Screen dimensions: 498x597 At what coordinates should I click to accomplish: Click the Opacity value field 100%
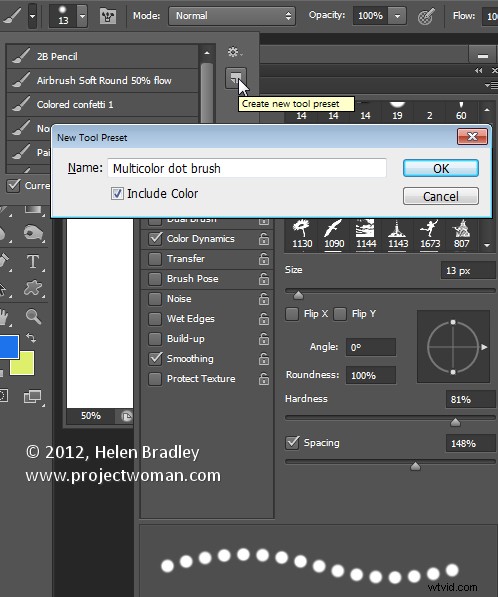pos(370,16)
